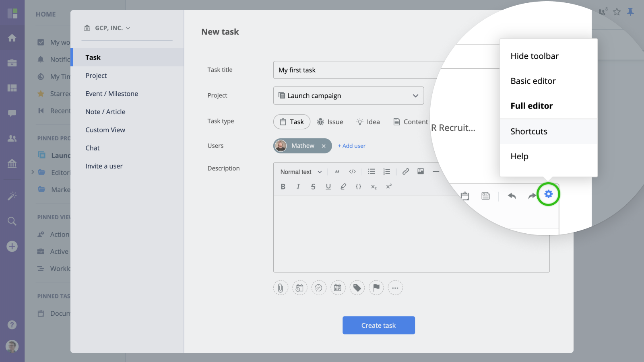Select the Issue task type
The height and width of the screenshot is (362, 644).
pyautogui.click(x=330, y=122)
